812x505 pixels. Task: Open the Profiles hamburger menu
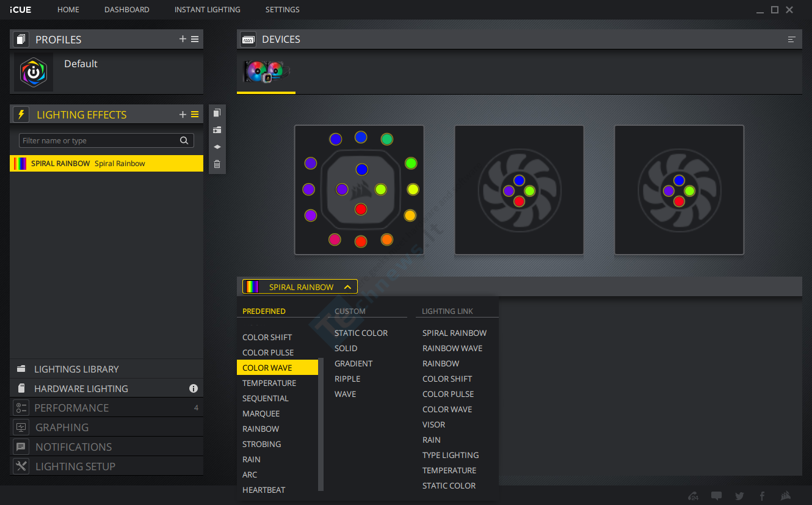(x=195, y=39)
